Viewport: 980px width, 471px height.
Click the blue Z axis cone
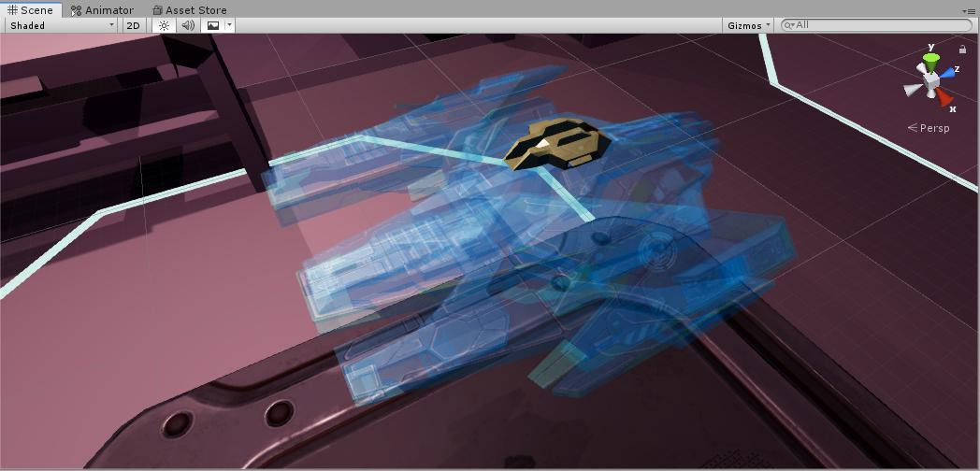[x=947, y=73]
